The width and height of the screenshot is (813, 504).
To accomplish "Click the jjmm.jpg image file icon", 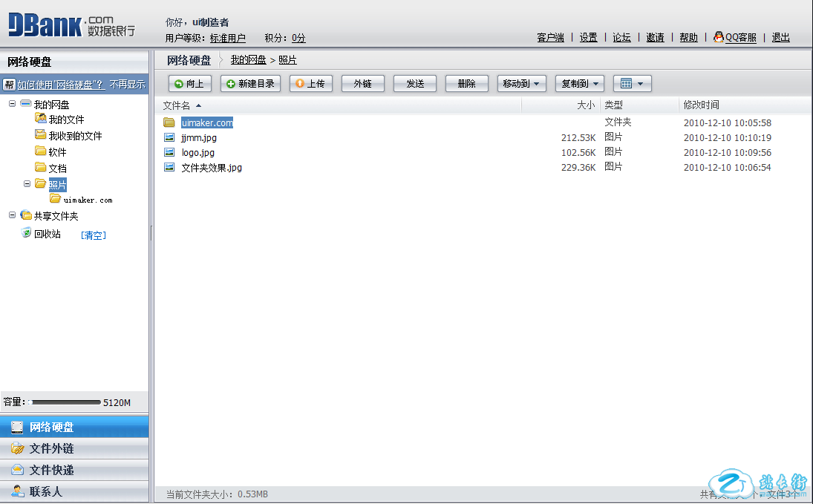I will [169, 137].
